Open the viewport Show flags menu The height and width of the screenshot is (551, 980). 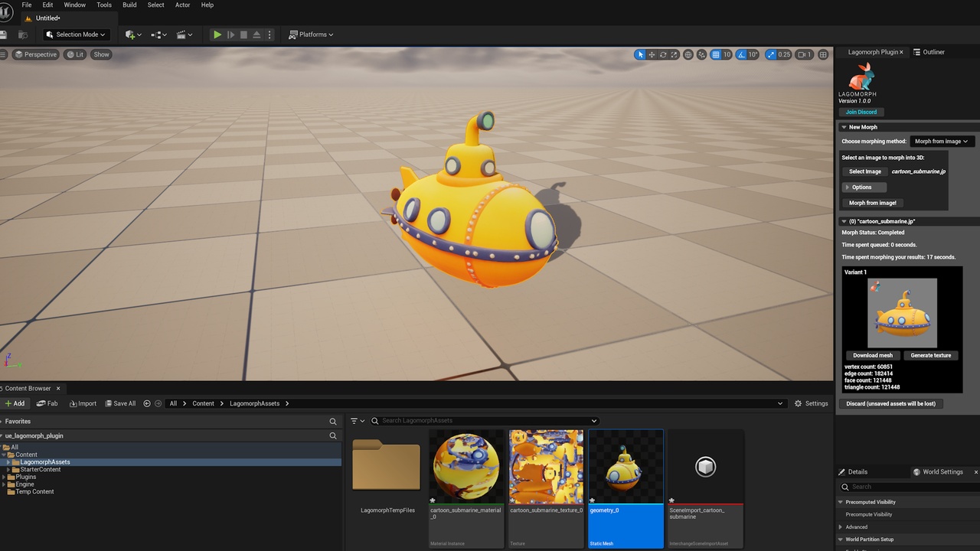101,54
